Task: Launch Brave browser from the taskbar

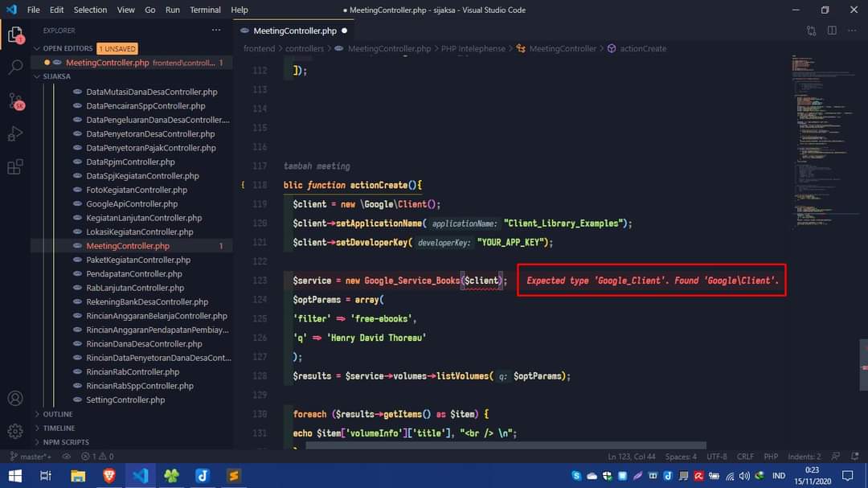Action: click(x=109, y=476)
